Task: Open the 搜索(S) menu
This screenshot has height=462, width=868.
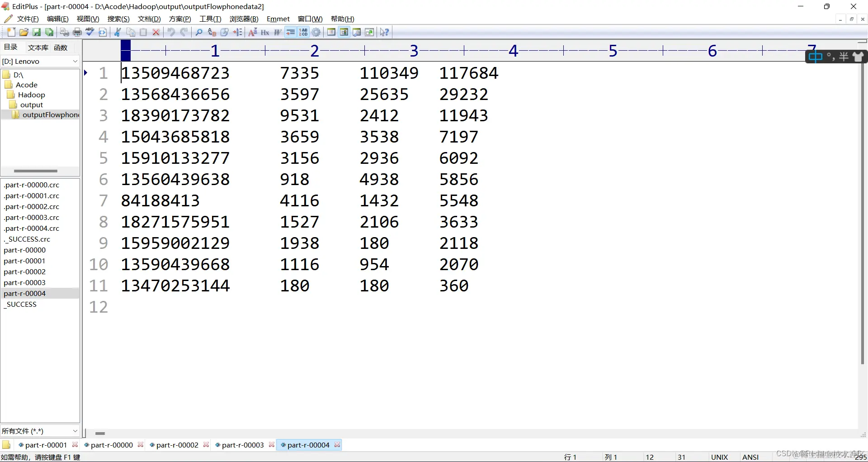Action: (118, 19)
